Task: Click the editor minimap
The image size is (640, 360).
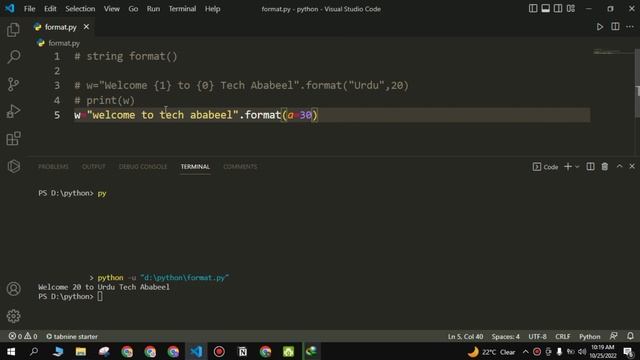Action: coord(612,52)
